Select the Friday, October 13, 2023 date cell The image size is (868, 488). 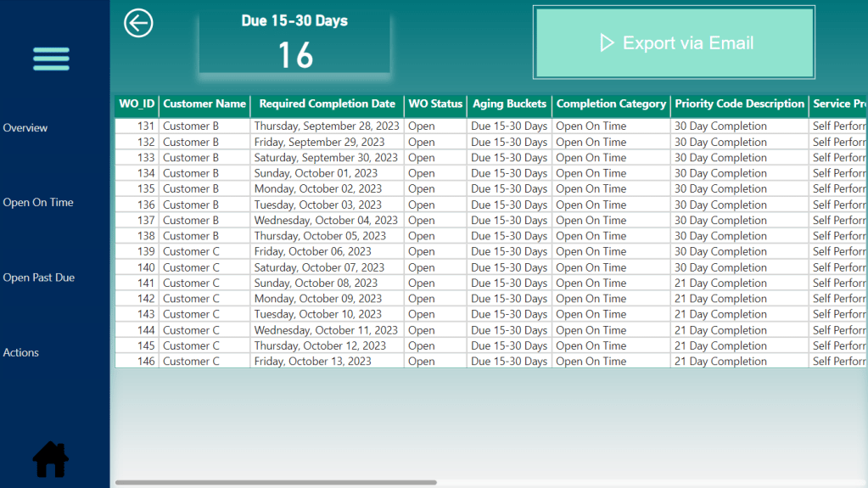click(312, 362)
